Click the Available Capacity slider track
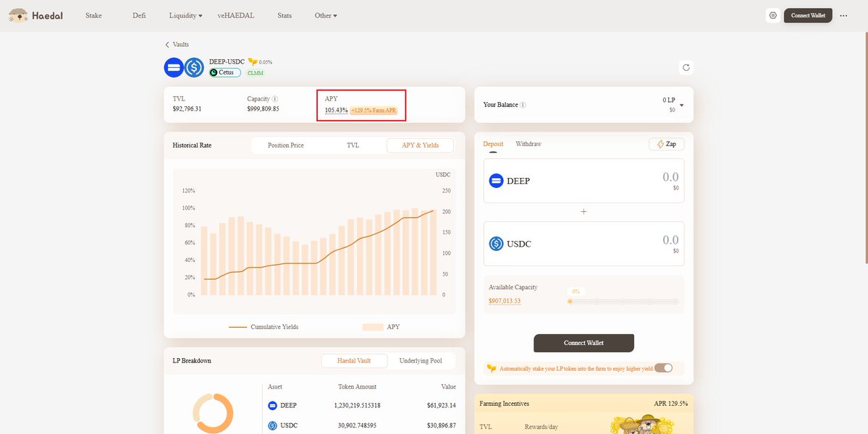Screen dimensions: 868x434 (x=624, y=302)
